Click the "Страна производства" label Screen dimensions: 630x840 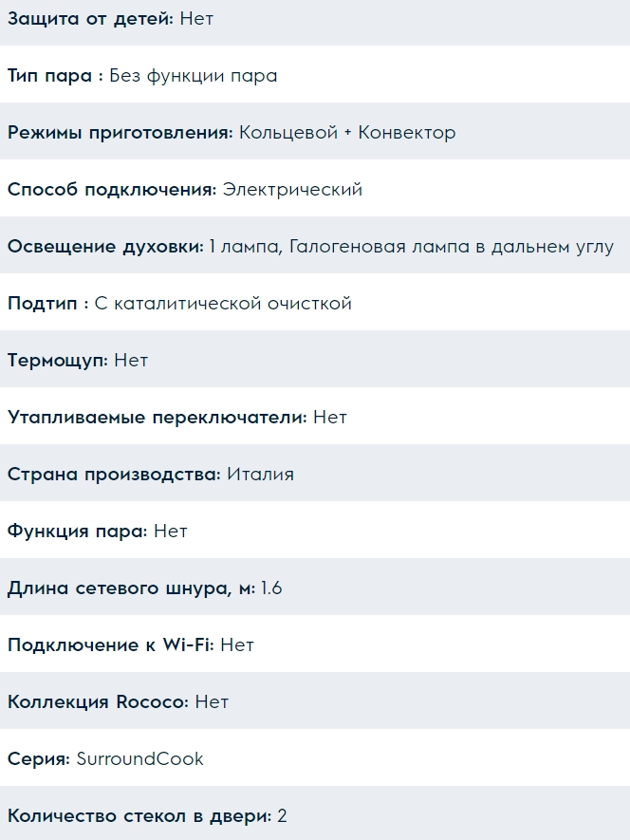point(113,475)
